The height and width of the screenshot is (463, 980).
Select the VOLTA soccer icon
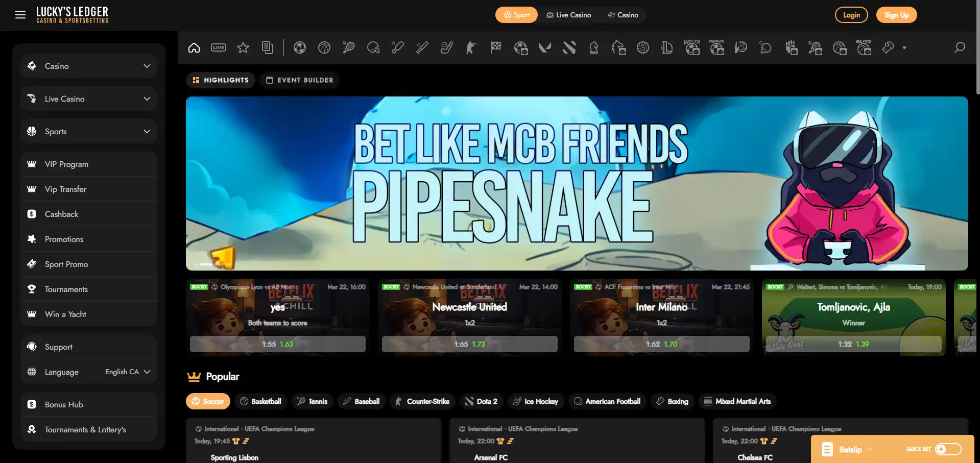[x=692, y=47]
